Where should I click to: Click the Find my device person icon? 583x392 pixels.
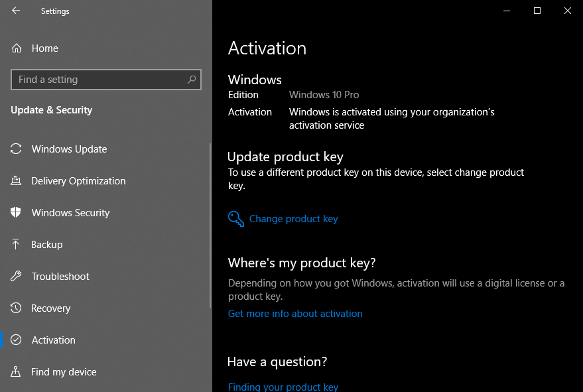[16, 371]
